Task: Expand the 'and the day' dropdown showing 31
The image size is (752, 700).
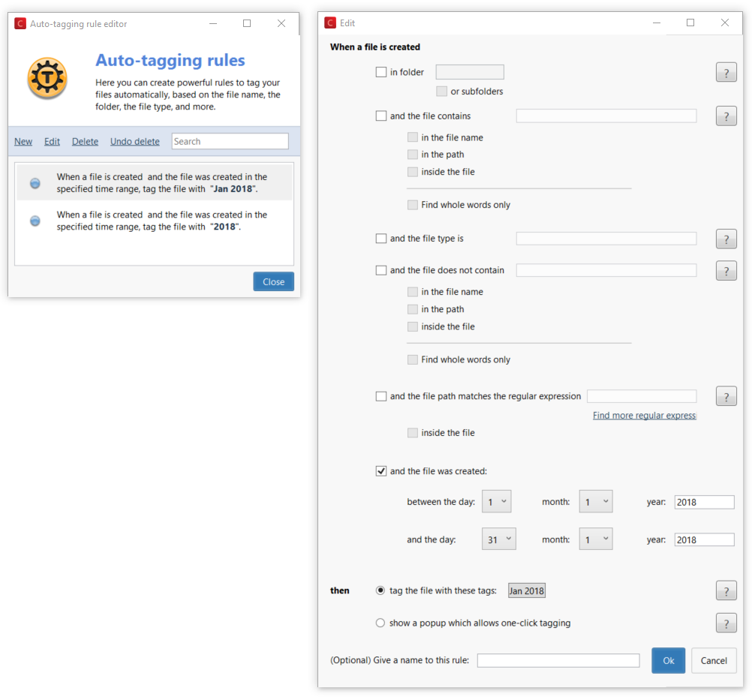Action: point(498,539)
